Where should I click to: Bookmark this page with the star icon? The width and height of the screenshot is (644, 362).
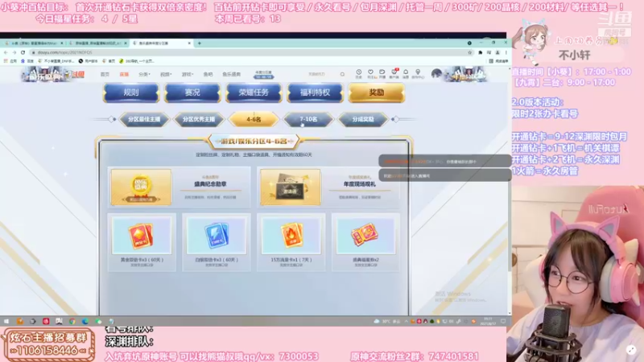click(x=470, y=52)
